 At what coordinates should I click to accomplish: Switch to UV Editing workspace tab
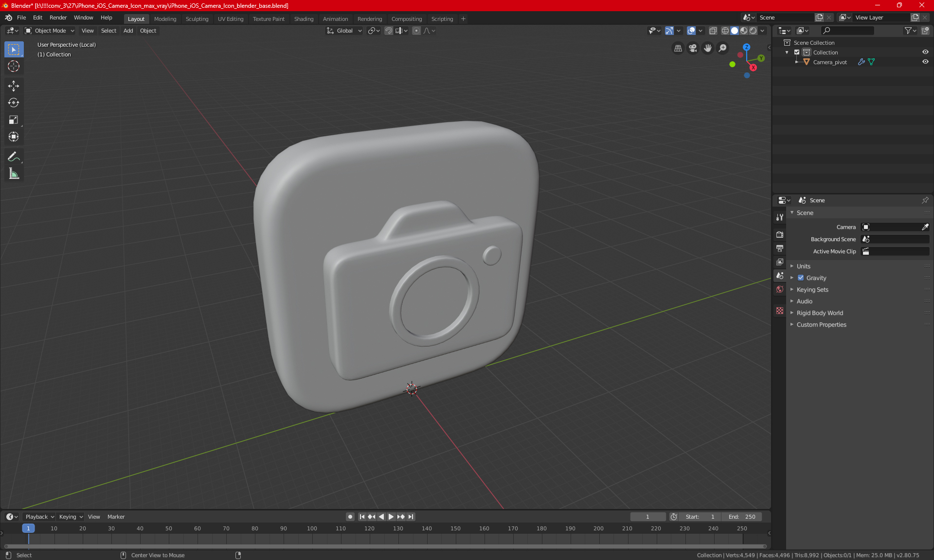pos(231,19)
